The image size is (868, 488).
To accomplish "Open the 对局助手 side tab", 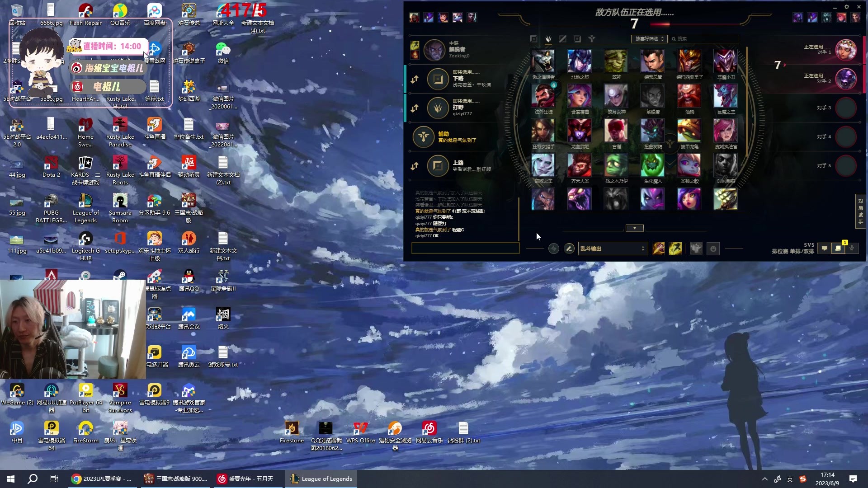I will coord(860,211).
